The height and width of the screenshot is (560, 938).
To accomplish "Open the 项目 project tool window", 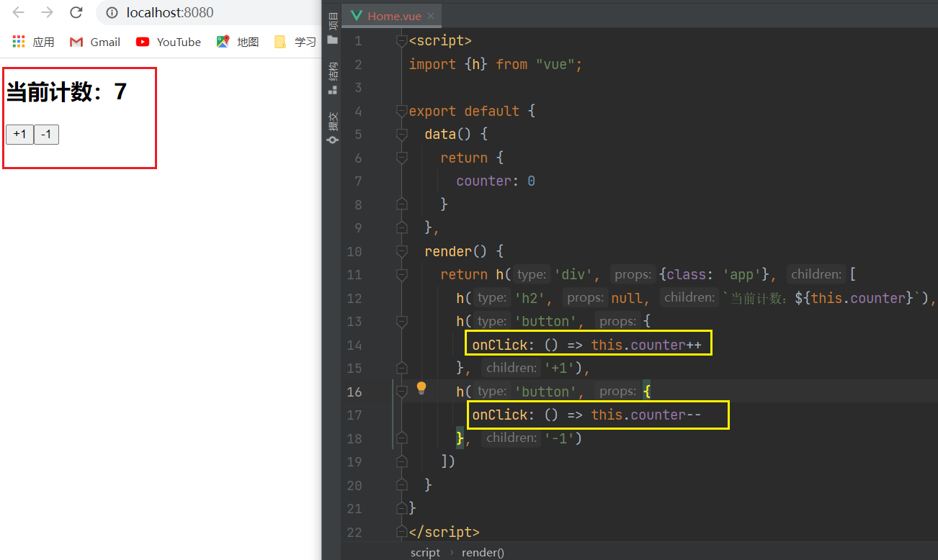I will (332, 27).
